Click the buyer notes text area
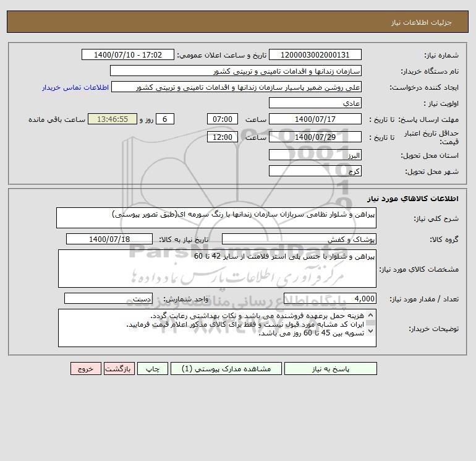Viewport: 476px width, 461px height. (x=217, y=328)
